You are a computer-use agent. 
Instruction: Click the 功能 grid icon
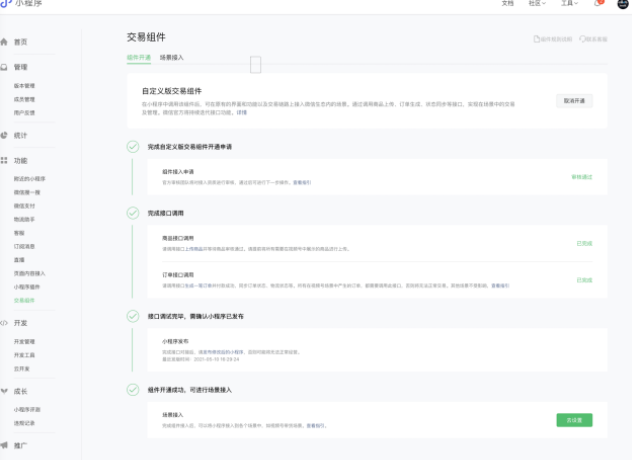(x=4, y=160)
